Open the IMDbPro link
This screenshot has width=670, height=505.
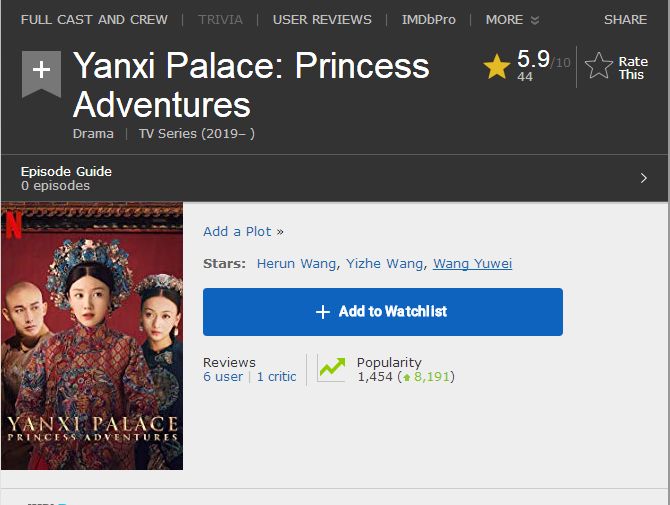(428, 19)
